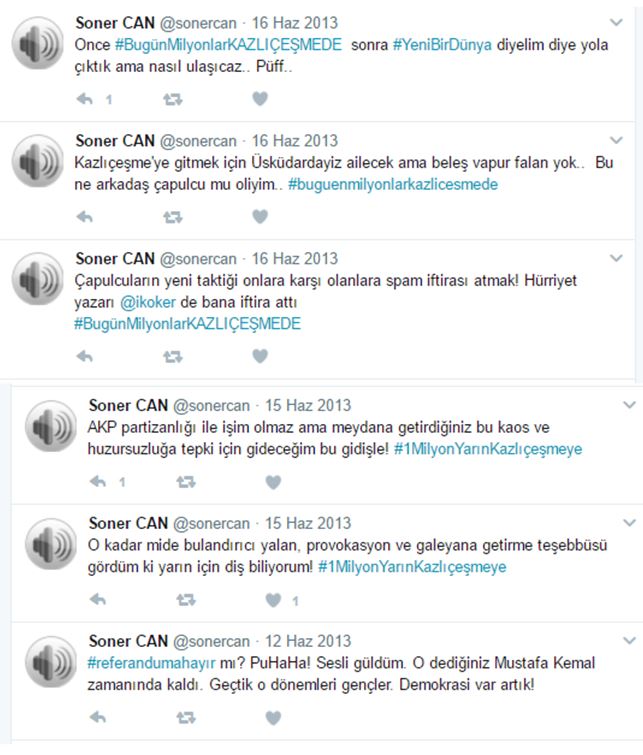Open the #YeniBirDünya hashtag
This screenshot has height=755, width=643.
coord(442,45)
